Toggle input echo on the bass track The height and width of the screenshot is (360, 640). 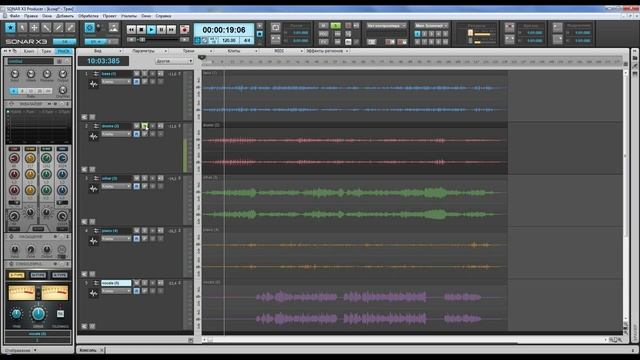point(160,73)
